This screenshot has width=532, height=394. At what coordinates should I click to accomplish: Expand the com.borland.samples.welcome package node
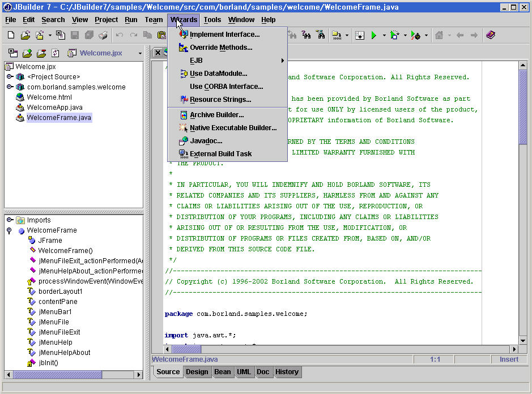(x=10, y=87)
